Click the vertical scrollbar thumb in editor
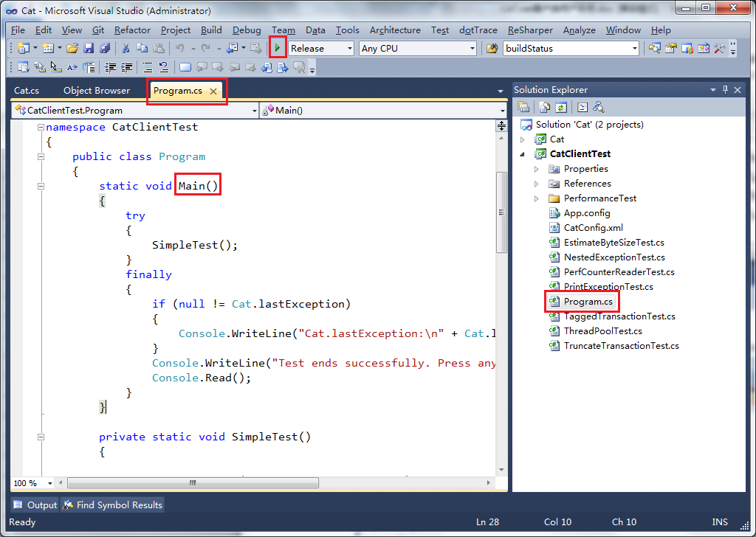Viewport: 756px width, 537px height. [x=501, y=212]
